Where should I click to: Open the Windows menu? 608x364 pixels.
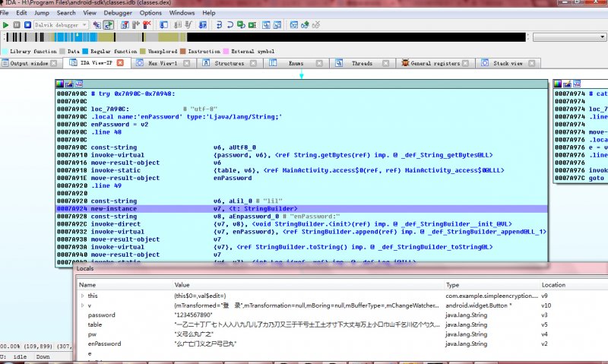(x=182, y=13)
